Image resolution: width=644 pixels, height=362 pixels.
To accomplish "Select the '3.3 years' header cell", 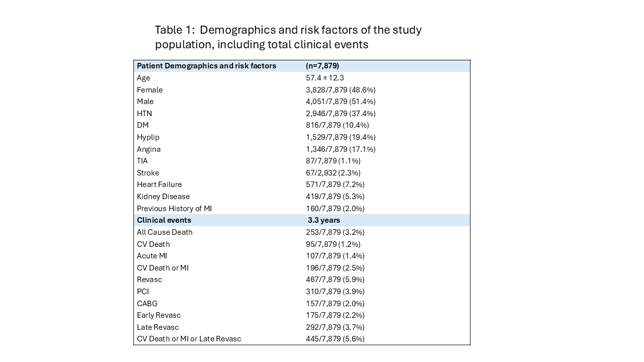I will click(x=324, y=220).
